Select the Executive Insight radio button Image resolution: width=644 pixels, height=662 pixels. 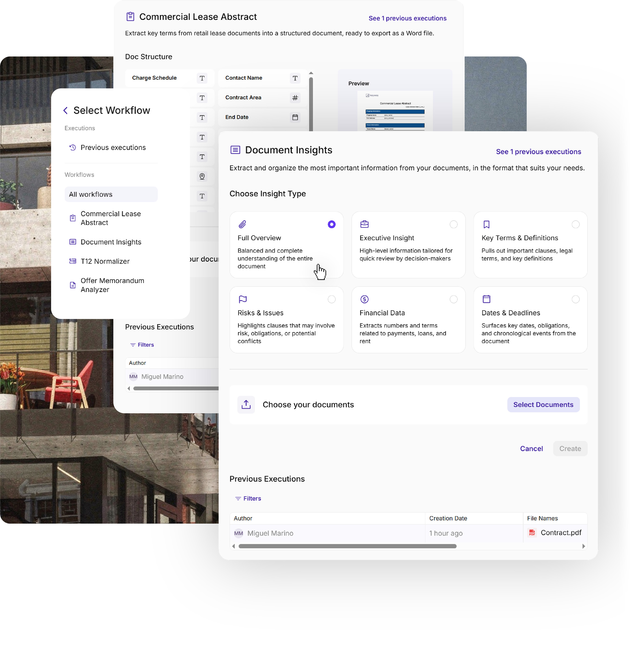click(454, 224)
